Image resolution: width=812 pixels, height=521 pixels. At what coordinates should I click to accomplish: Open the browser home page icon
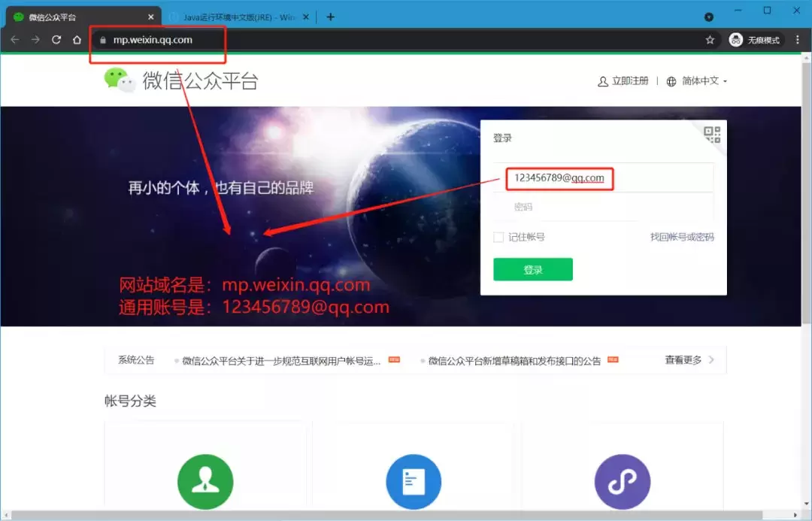click(77, 40)
